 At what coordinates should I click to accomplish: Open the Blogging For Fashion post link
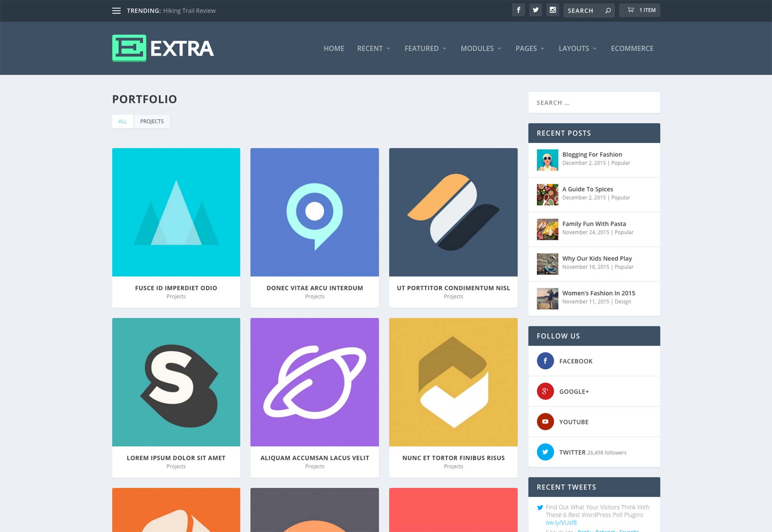(x=592, y=154)
